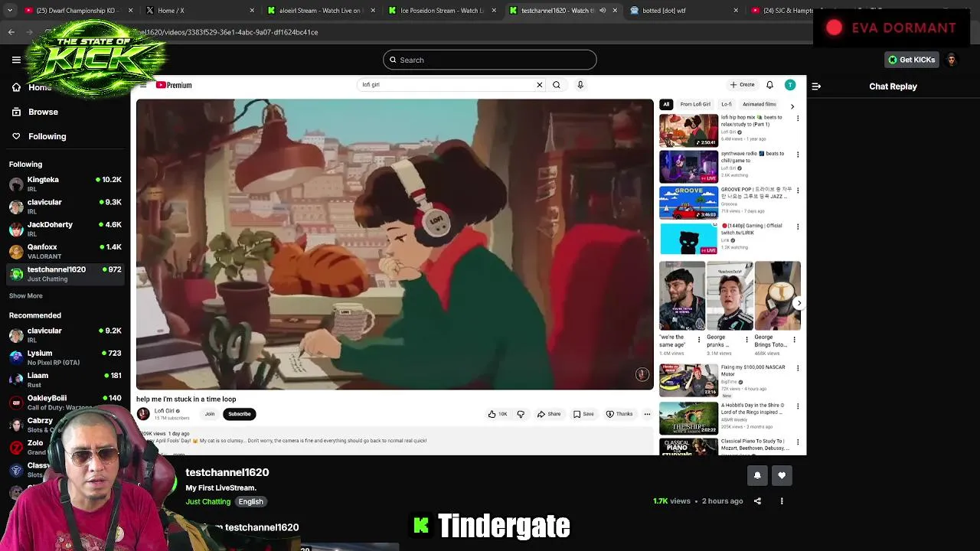This screenshot has height=551, width=980.
Task: Open Liaam Rust channel in Recommended
Action: (x=65, y=380)
